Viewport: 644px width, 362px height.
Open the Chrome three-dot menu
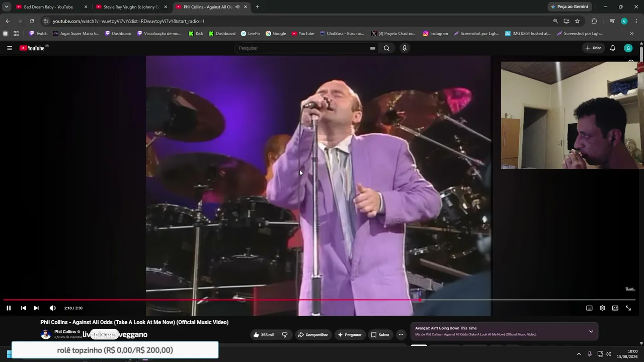(x=635, y=21)
